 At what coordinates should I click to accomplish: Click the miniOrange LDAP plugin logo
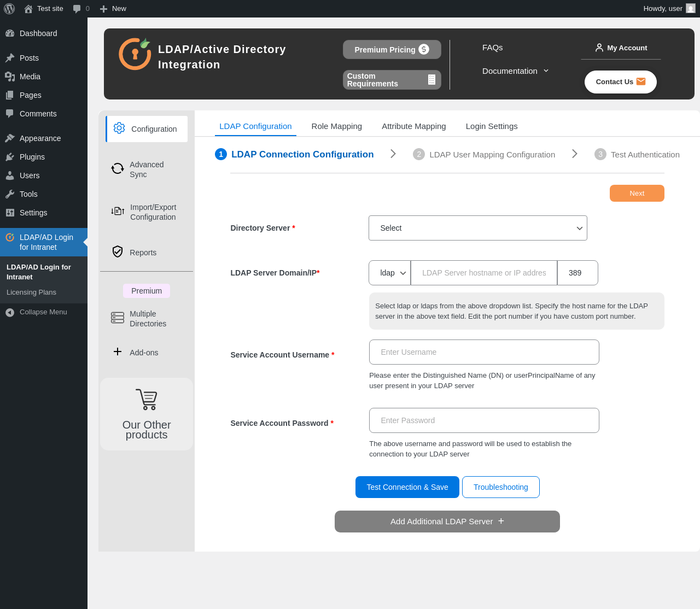135,54
